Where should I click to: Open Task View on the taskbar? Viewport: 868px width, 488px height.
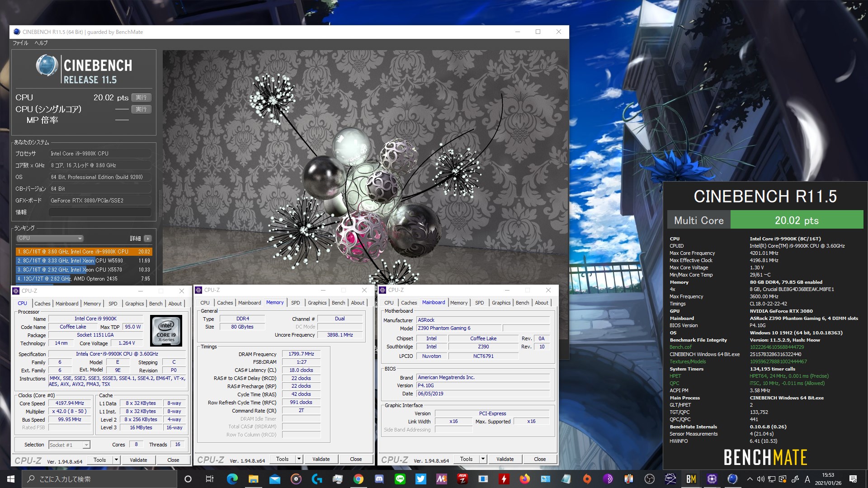209,479
